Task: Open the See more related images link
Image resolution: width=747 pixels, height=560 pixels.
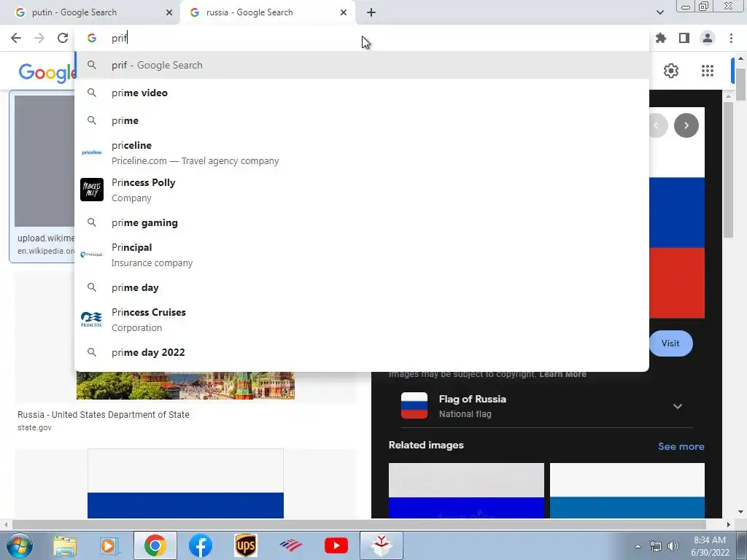Action: [681, 446]
